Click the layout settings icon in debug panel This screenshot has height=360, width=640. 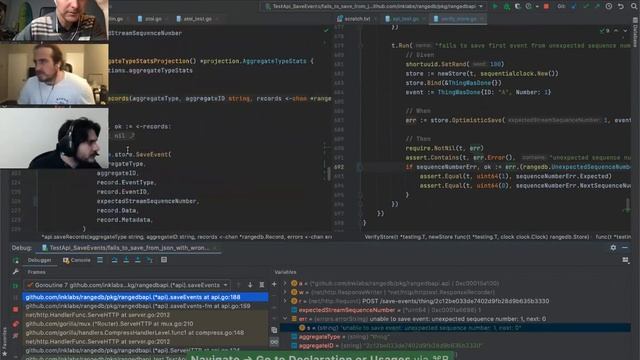(626, 260)
